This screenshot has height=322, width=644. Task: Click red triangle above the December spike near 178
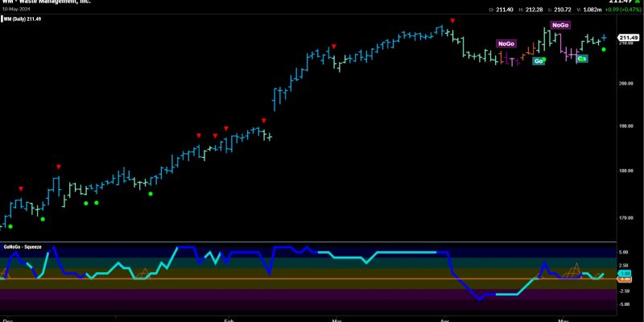(59, 167)
